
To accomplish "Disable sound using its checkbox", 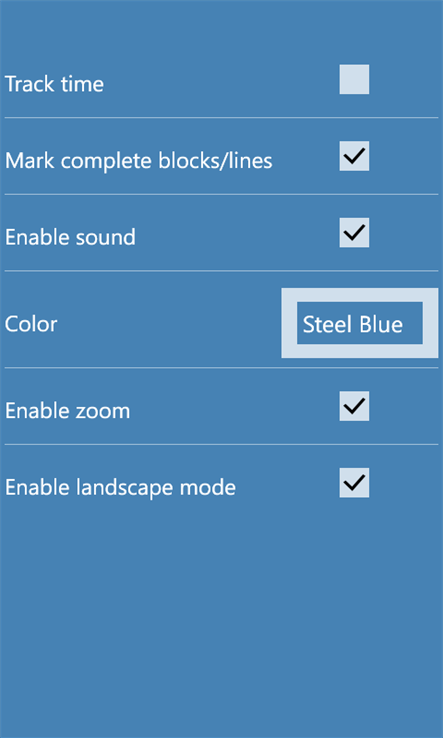I will click(354, 233).
